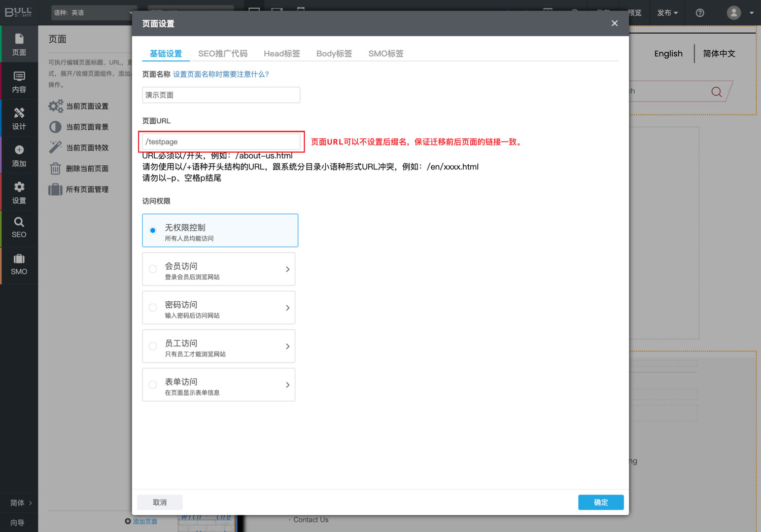Open the SEO magnifier icon in the sidebar
This screenshot has height=532, width=761.
(19, 228)
